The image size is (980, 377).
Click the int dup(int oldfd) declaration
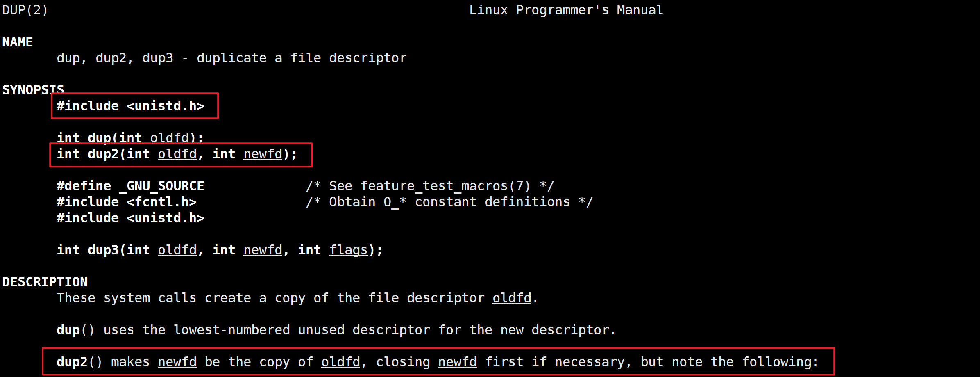[x=130, y=137]
